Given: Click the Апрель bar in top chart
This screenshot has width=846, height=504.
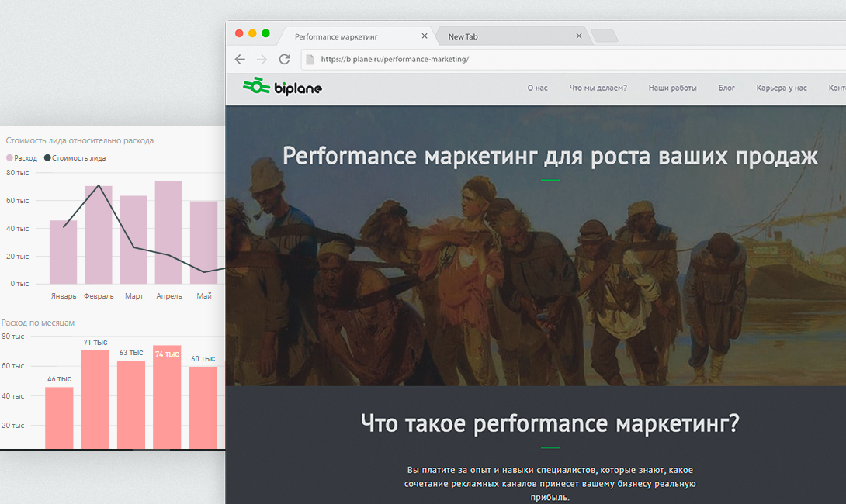Looking at the screenshot, I should pyautogui.click(x=168, y=233).
